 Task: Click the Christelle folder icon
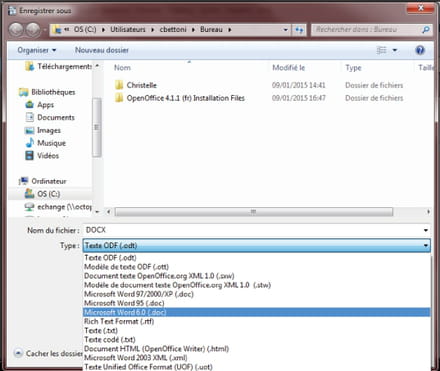pos(119,85)
